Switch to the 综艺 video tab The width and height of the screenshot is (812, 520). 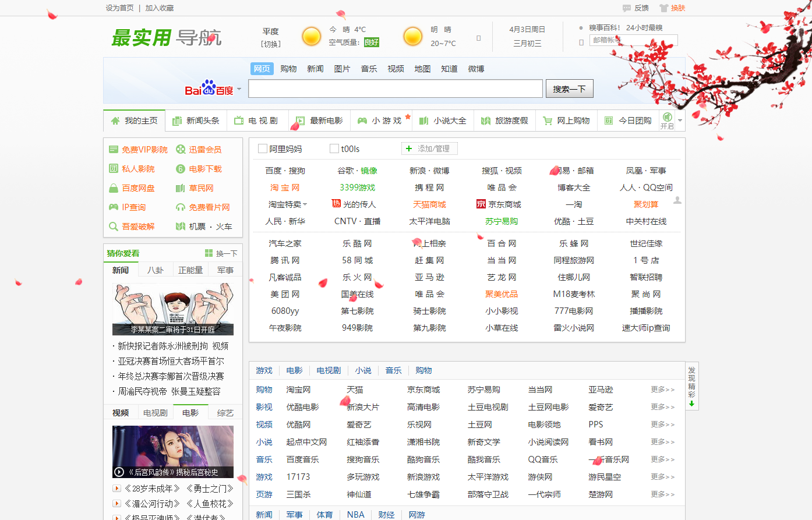click(x=225, y=413)
